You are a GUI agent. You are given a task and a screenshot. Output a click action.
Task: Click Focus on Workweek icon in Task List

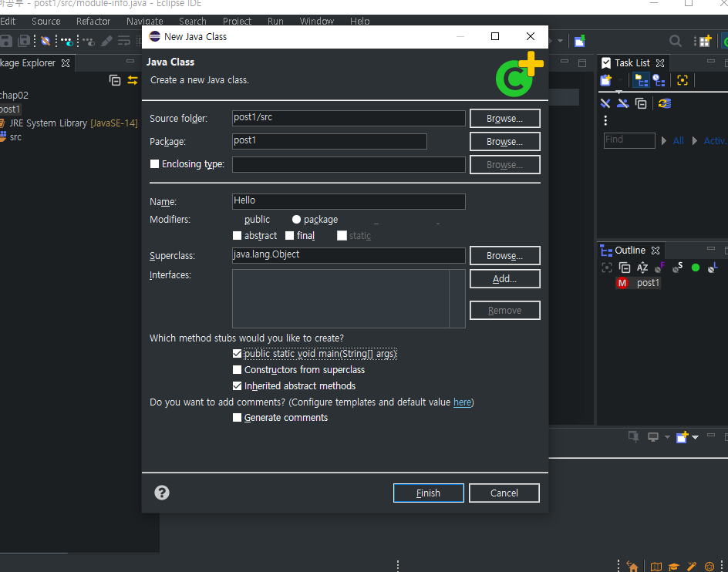coord(682,80)
